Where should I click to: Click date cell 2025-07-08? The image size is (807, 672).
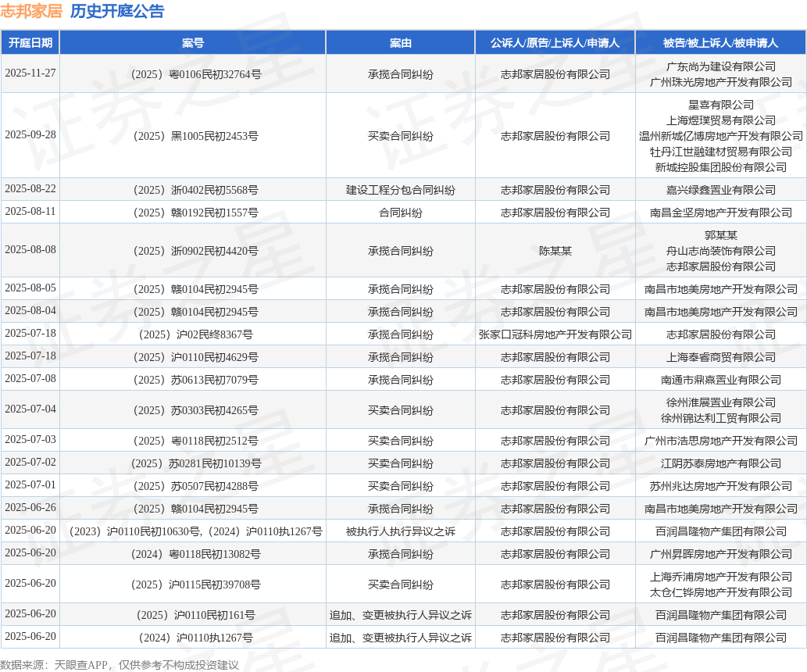click(x=30, y=379)
